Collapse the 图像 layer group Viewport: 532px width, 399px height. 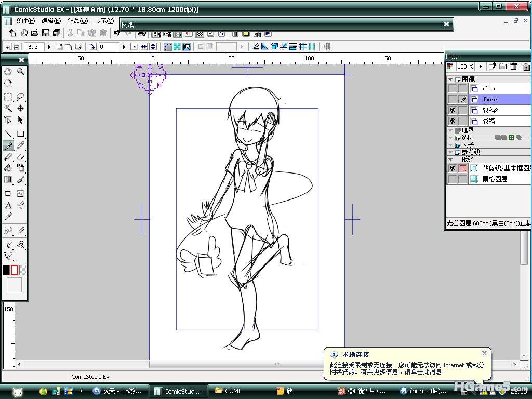(450, 79)
